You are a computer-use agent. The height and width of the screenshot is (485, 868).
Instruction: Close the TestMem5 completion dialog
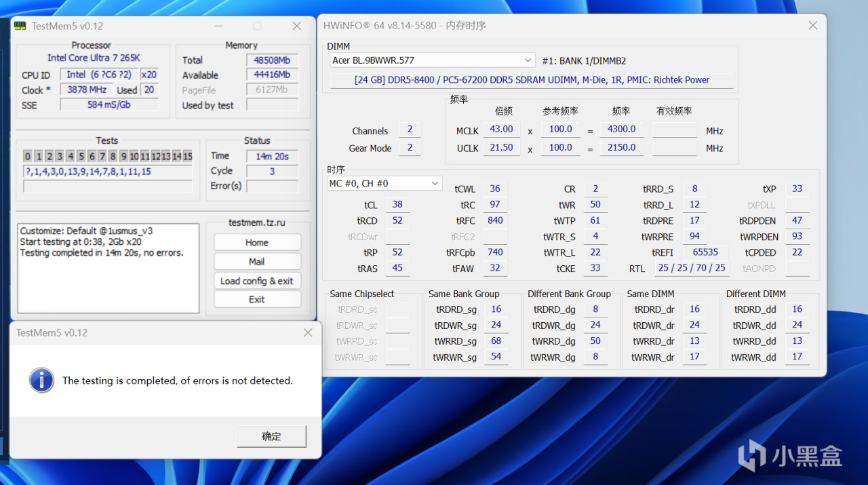tap(308, 333)
